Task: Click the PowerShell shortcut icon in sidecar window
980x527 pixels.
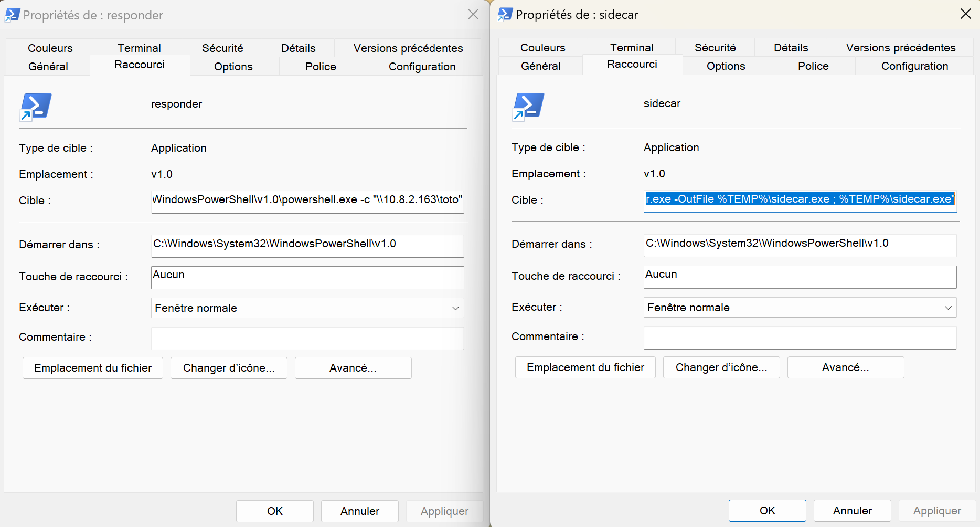Action: [528, 107]
